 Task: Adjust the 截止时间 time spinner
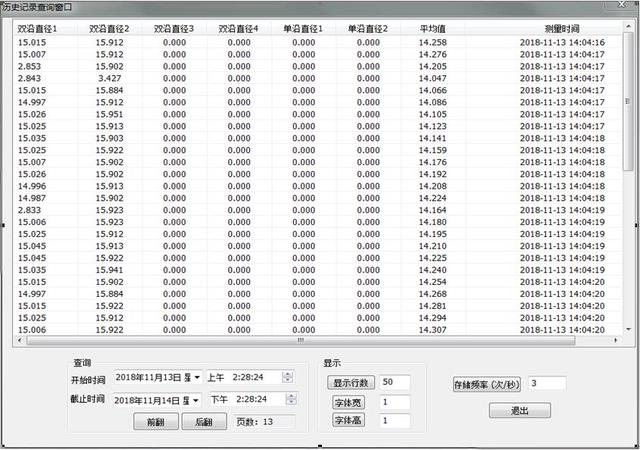tap(288, 399)
